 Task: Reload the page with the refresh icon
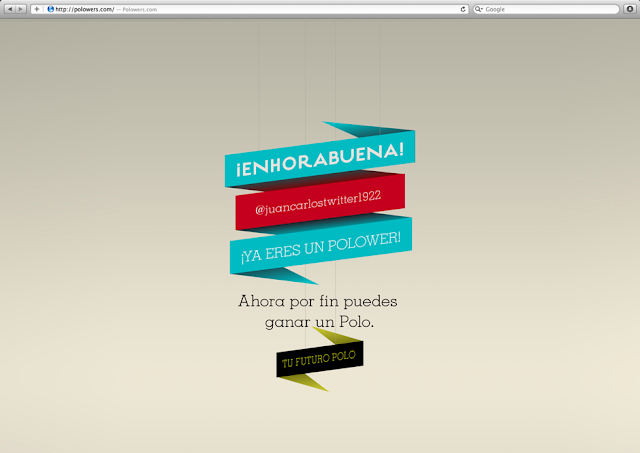pos(463,9)
